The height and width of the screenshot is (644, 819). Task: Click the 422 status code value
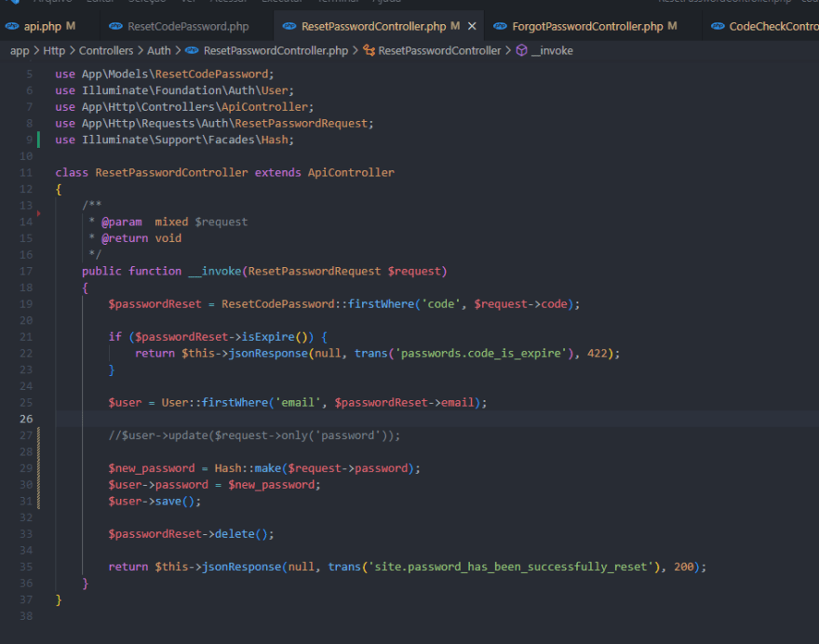[x=597, y=353]
